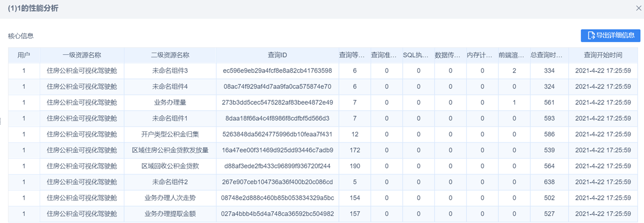
Task: Click query wait value 172
Action: click(355, 150)
